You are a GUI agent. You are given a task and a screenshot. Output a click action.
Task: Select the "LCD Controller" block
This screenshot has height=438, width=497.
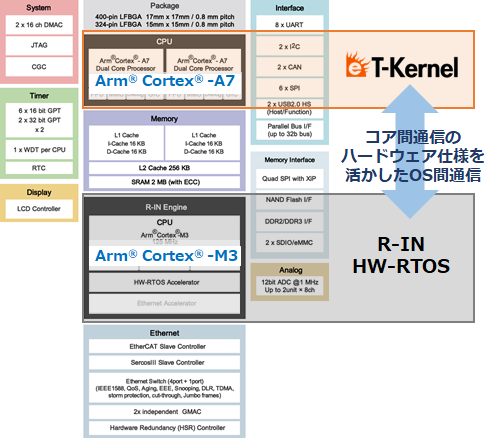coord(39,209)
